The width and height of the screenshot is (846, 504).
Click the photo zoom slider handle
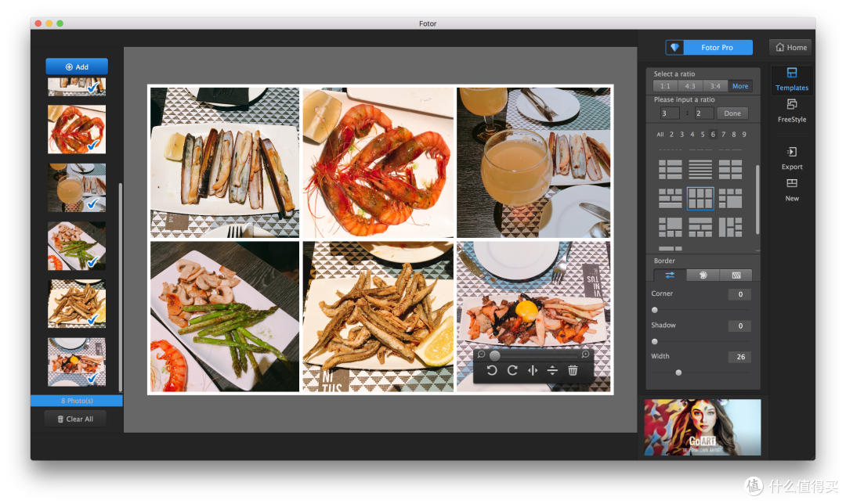click(494, 355)
